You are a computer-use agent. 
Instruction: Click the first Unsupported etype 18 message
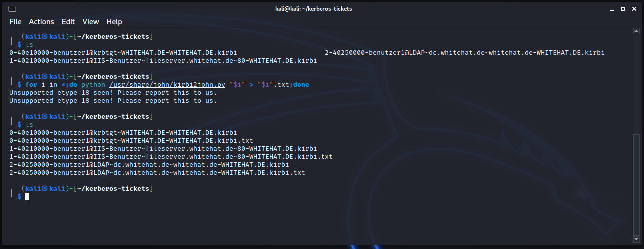[113, 93]
